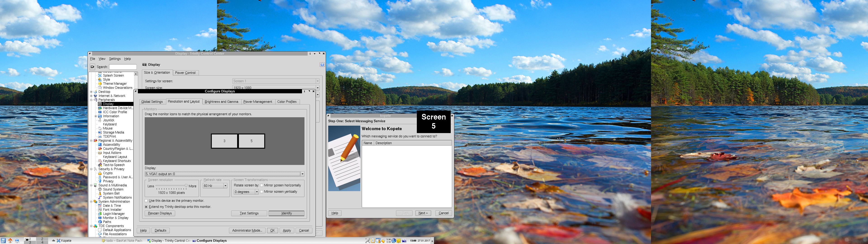Open the View menu

102,59
